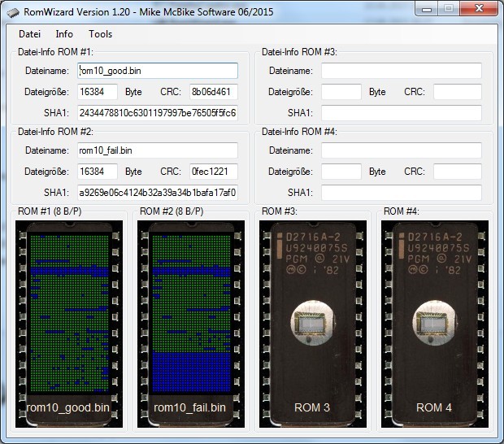
Task: Click the RomWizard title bar chip icon
Action: (x=14, y=10)
